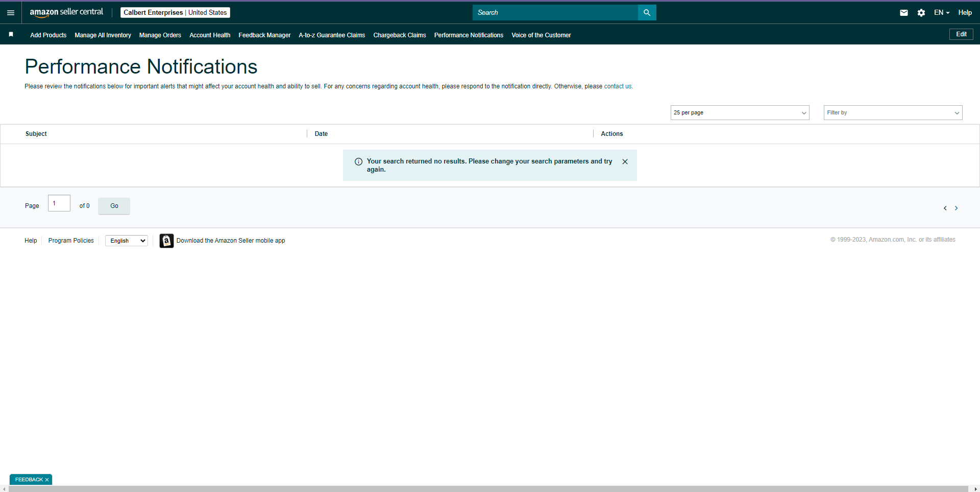Image resolution: width=980 pixels, height=492 pixels.
Task: Open Feedback Manager
Action: 264,35
